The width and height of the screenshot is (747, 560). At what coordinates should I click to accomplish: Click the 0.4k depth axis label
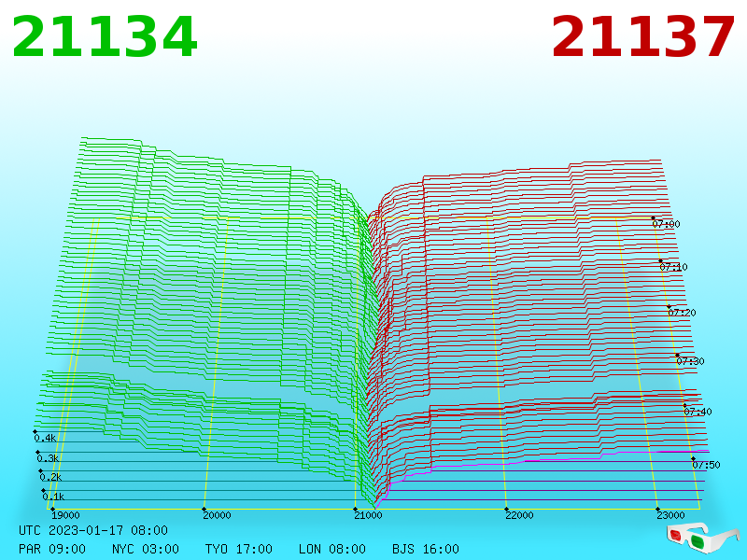point(45,438)
